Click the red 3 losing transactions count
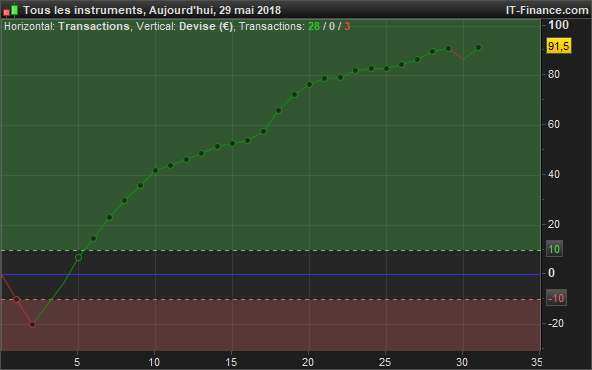 click(x=347, y=26)
